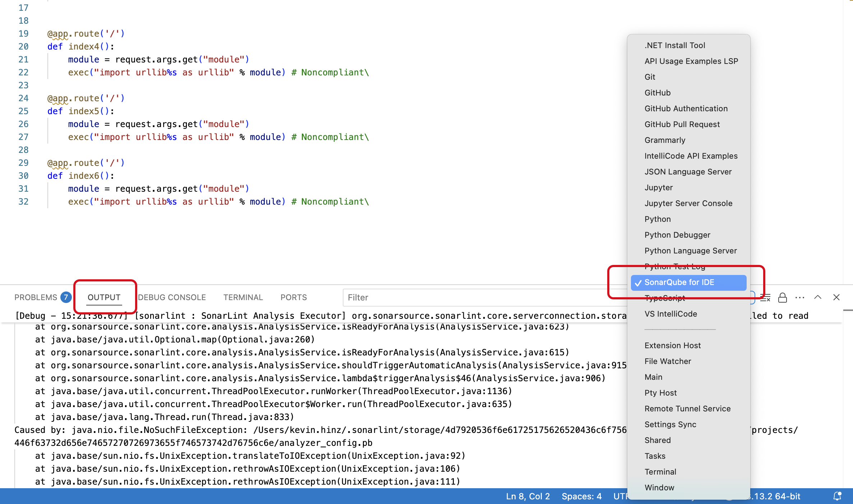
Task: Select Python Language Server channel
Action: 688,251
